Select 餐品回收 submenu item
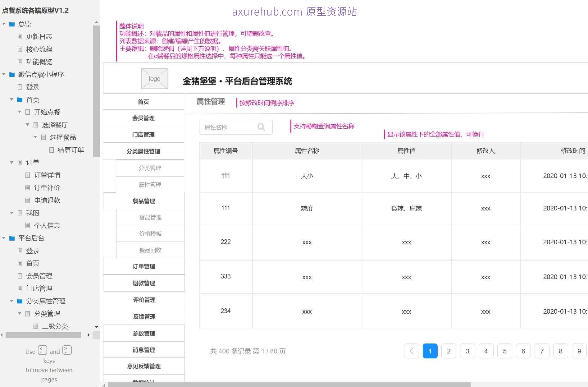The image size is (588, 387). pos(150,250)
